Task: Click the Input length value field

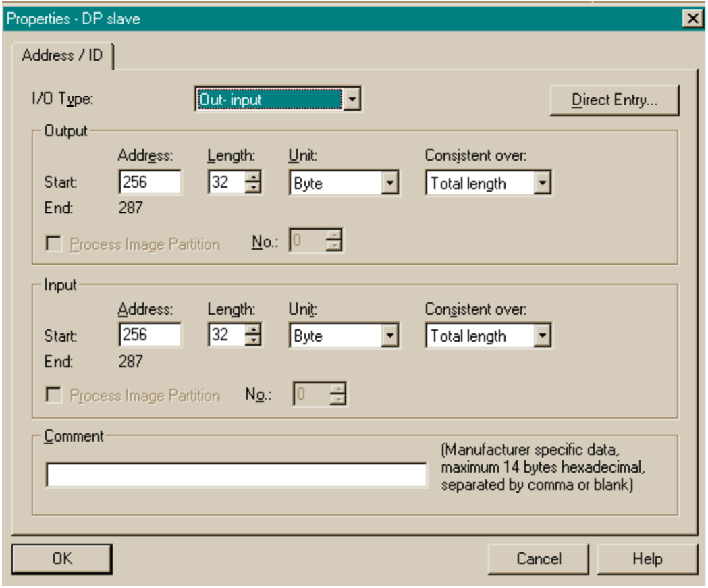Action: pyautogui.click(x=226, y=335)
